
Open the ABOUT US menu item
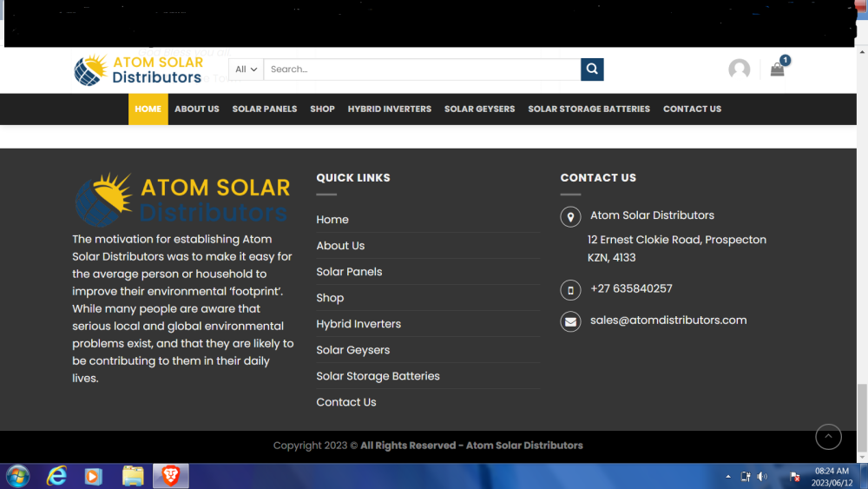click(196, 109)
